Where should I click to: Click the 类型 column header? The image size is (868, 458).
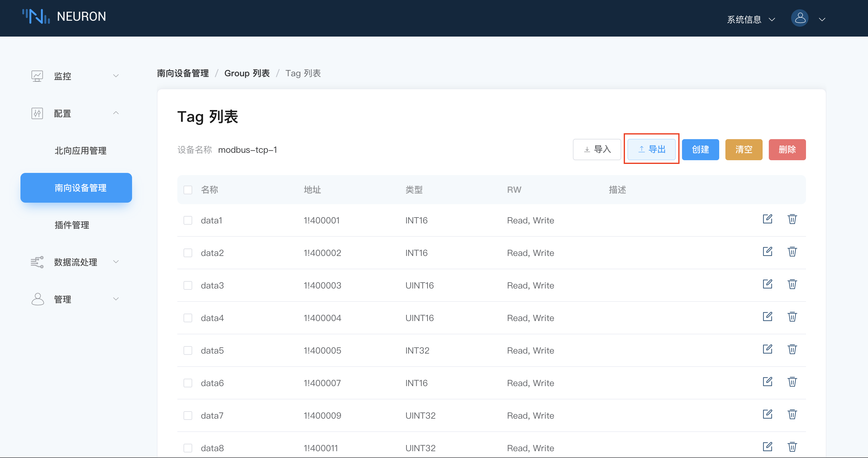414,190
